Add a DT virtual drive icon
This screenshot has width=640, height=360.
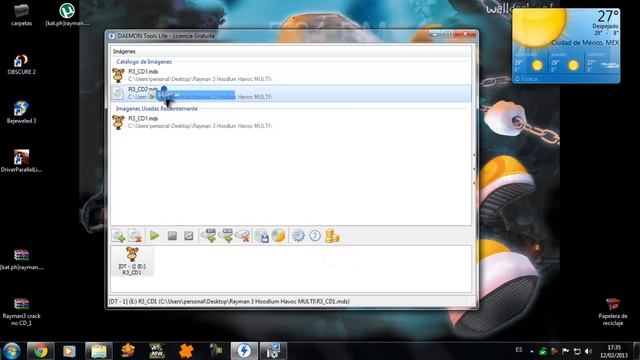pos(209,236)
